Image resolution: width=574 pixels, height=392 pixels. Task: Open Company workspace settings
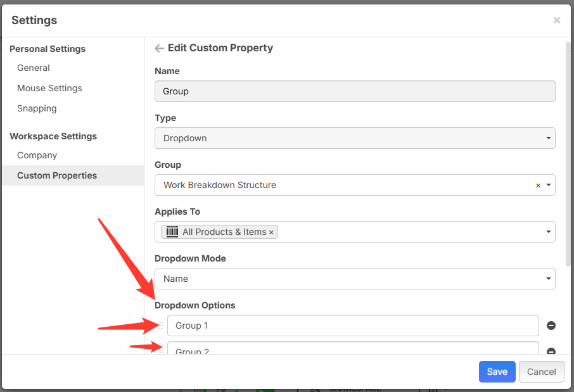(37, 155)
